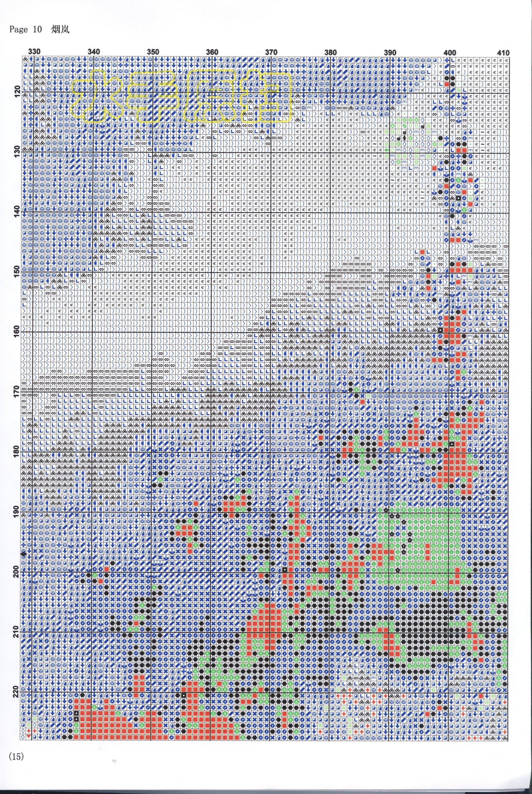Click column label "340"
532x794 pixels.
[x=94, y=52]
